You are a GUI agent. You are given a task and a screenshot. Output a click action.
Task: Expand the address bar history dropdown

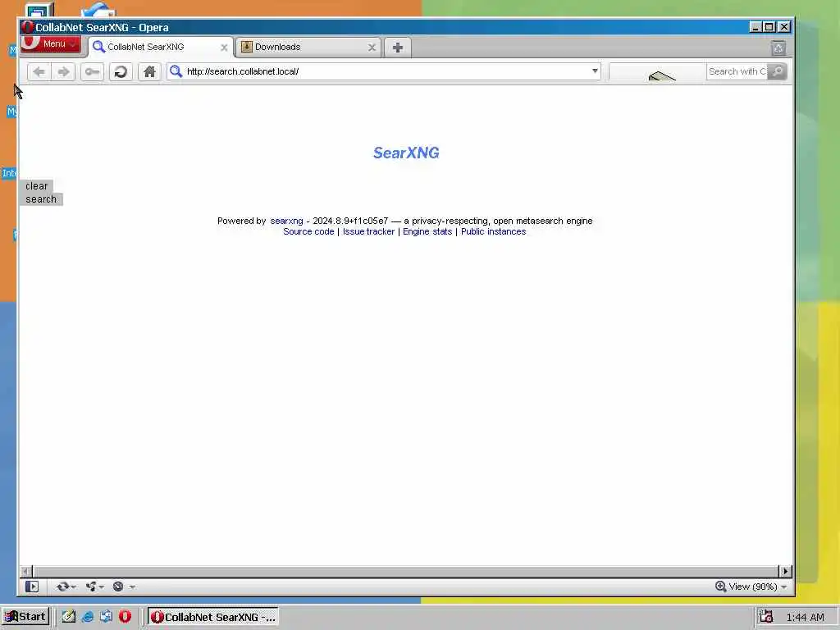[x=595, y=71]
